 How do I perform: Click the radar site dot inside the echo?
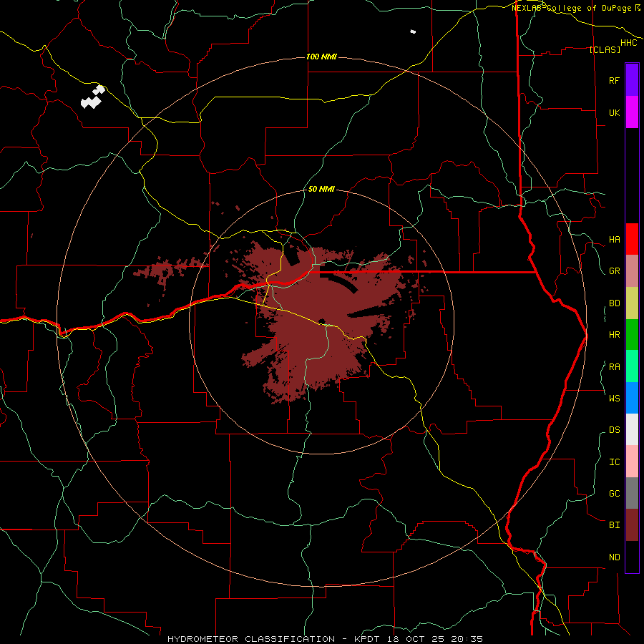tap(321, 321)
